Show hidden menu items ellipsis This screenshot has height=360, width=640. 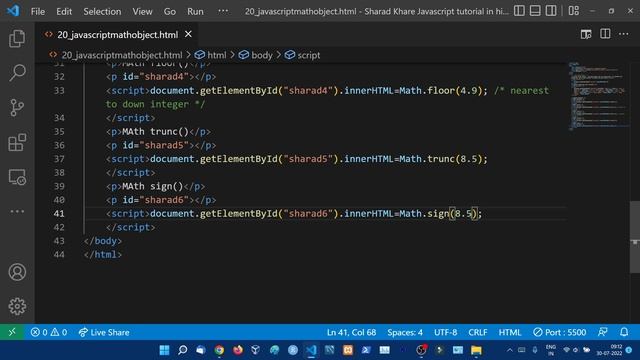(223, 11)
